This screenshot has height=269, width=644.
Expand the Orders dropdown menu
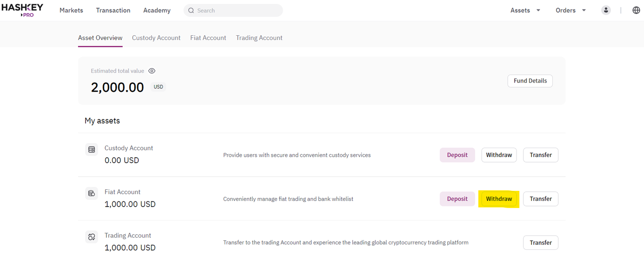571,10
